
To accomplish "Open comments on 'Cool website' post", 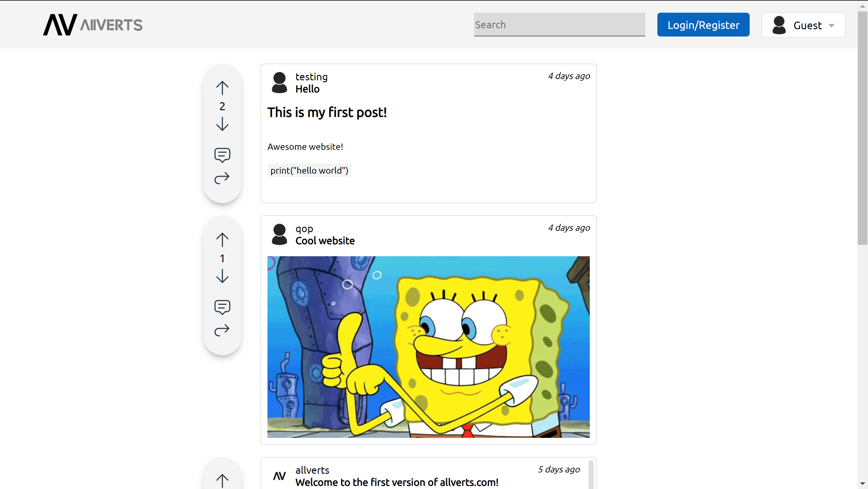I will [222, 307].
